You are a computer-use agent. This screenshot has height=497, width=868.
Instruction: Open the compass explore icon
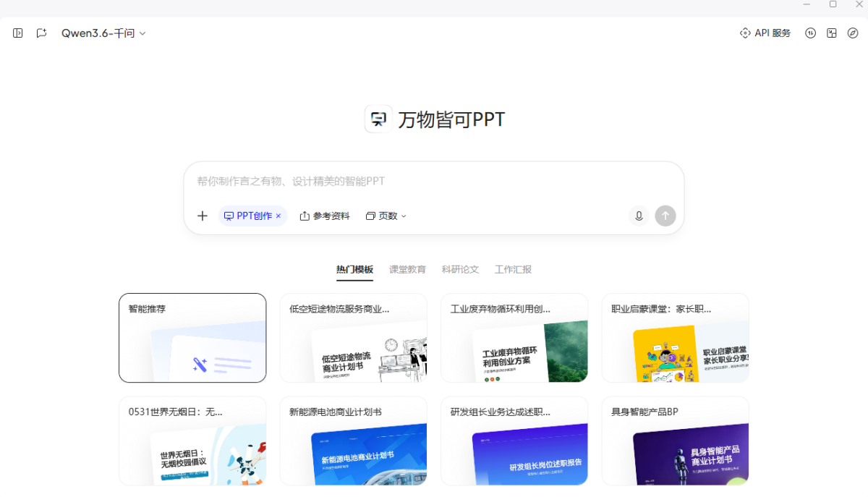click(x=853, y=33)
